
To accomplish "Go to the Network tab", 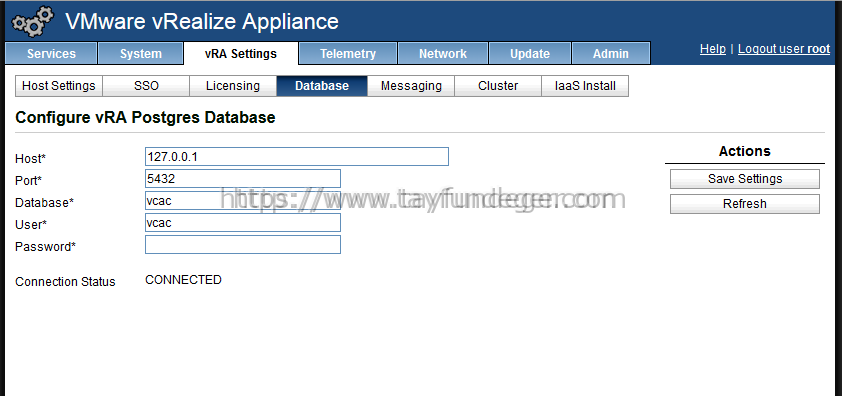I will pos(443,54).
